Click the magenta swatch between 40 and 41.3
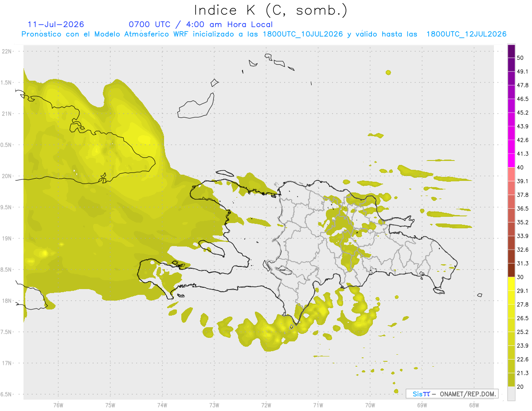 511,160
